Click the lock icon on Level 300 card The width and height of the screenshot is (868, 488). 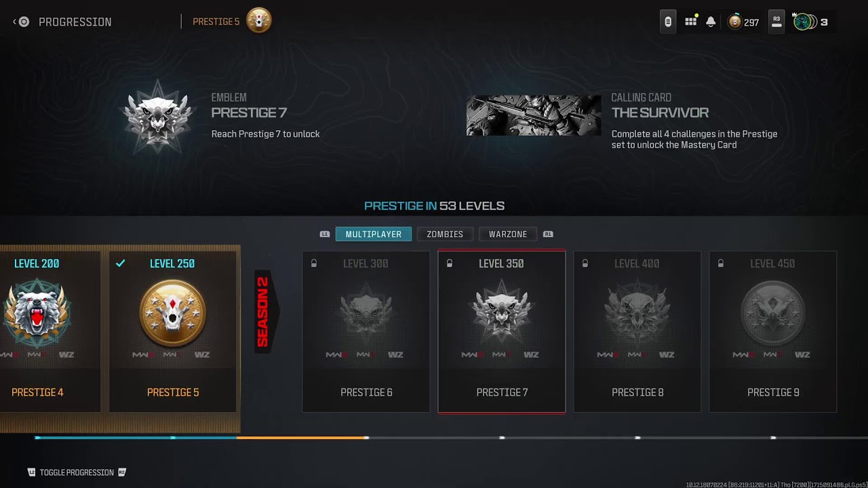(314, 264)
